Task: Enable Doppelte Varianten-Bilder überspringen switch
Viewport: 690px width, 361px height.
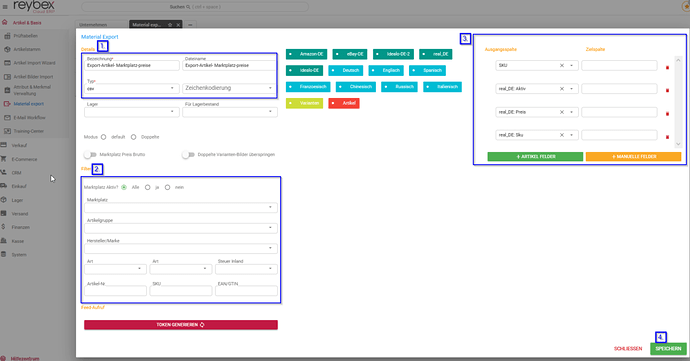Action: (188, 155)
